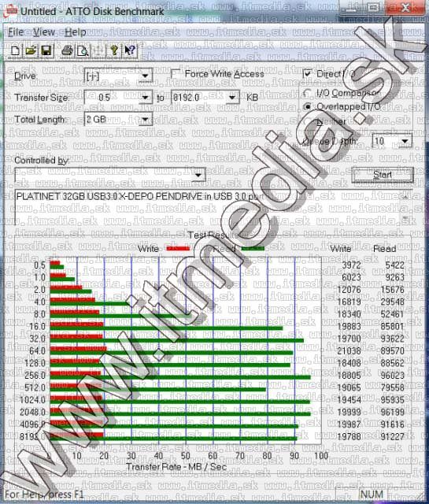429x504 pixels.
Task: Click the NUM status bar indicator
Action: coord(372,494)
